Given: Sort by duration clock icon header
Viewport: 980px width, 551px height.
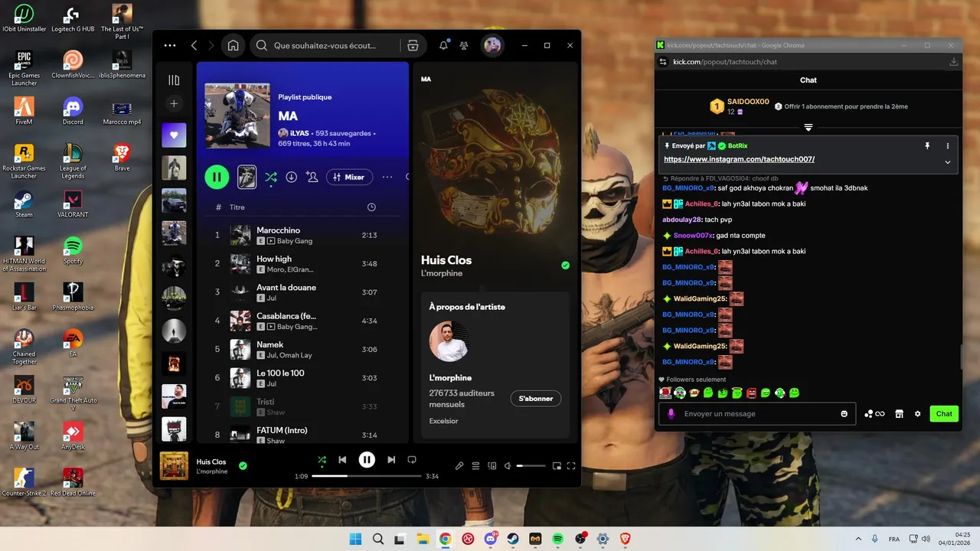Looking at the screenshot, I should [x=371, y=207].
